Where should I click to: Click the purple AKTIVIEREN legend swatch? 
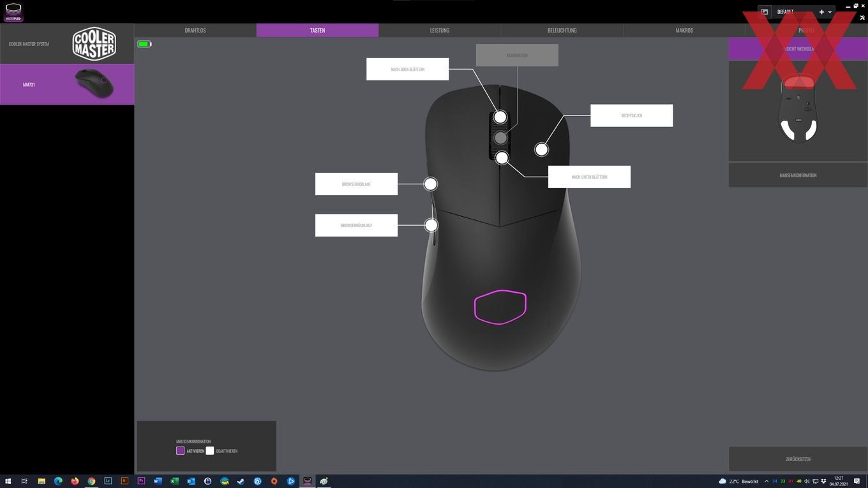(x=180, y=450)
